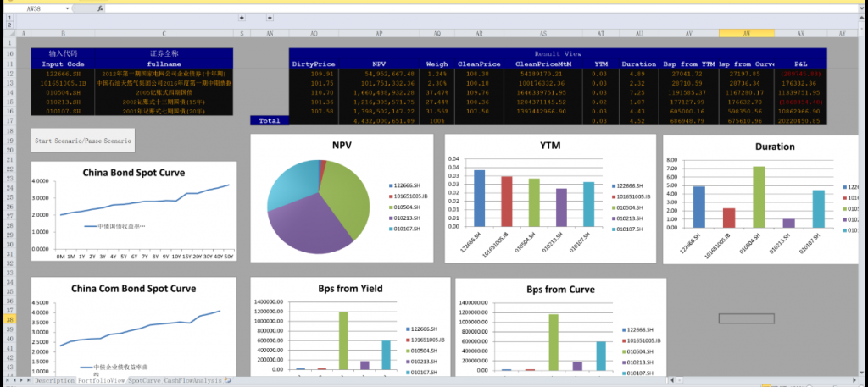This screenshot has height=387, width=868.
Task: Expand the grouped columns before column AN
Action: 270,19
